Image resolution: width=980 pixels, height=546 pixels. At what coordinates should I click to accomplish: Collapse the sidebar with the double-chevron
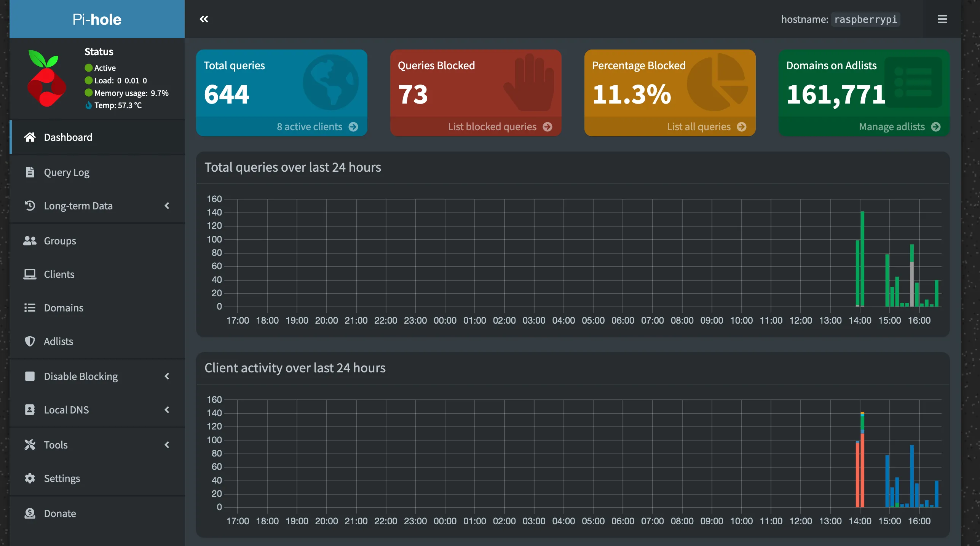tap(204, 19)
